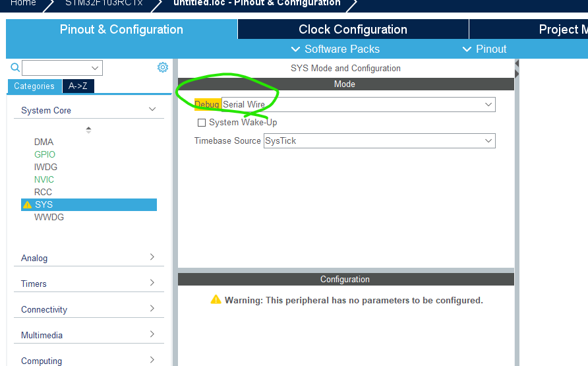Select IWDG in System Core

45,167
